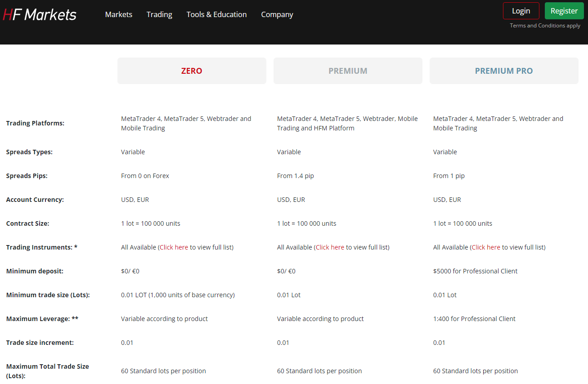Open the Markets dropdown menu

(118, 14)
